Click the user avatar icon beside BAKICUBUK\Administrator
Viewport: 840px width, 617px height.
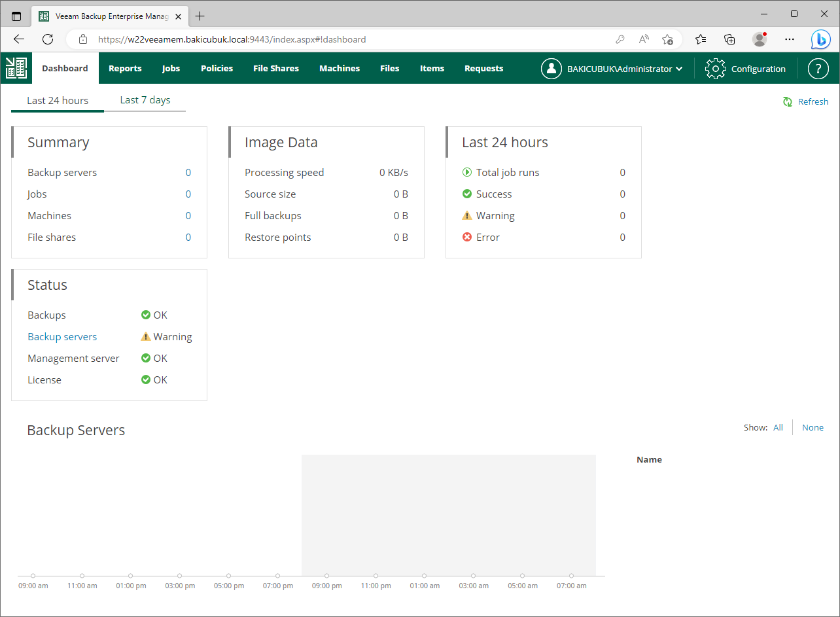tap(551, 69)
